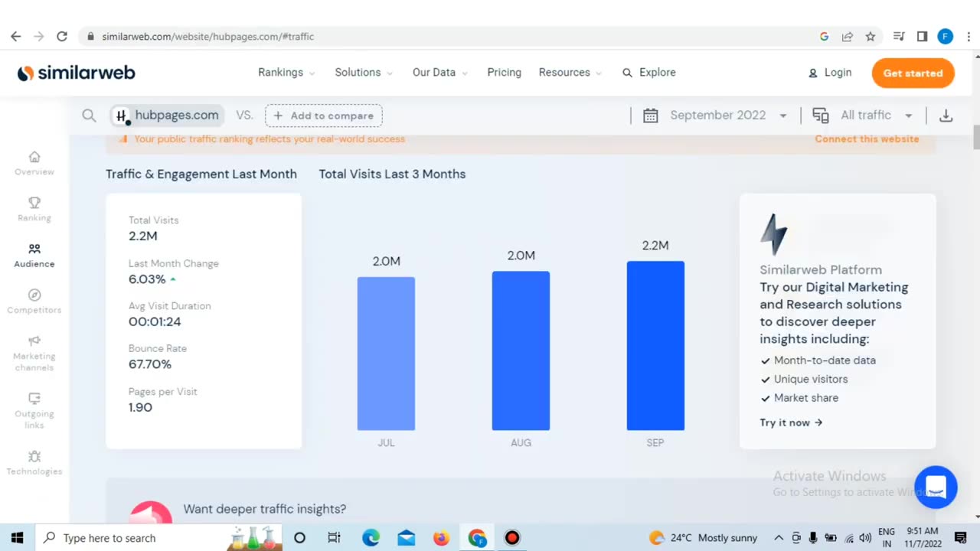Open the Resources menu

coord(570,72)
